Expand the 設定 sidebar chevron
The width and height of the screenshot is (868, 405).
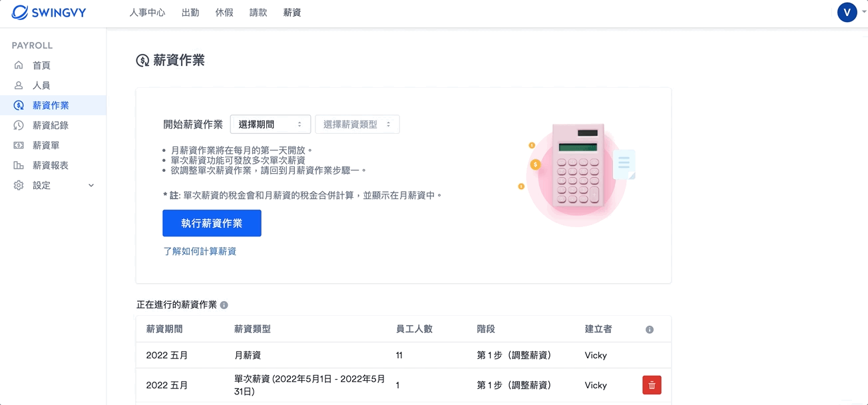(x=92, y=185)
